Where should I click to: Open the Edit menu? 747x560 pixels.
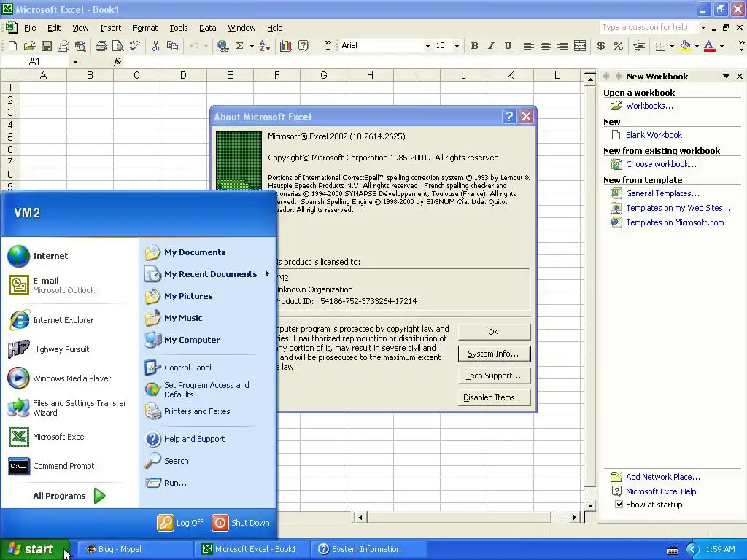(54, 28)
